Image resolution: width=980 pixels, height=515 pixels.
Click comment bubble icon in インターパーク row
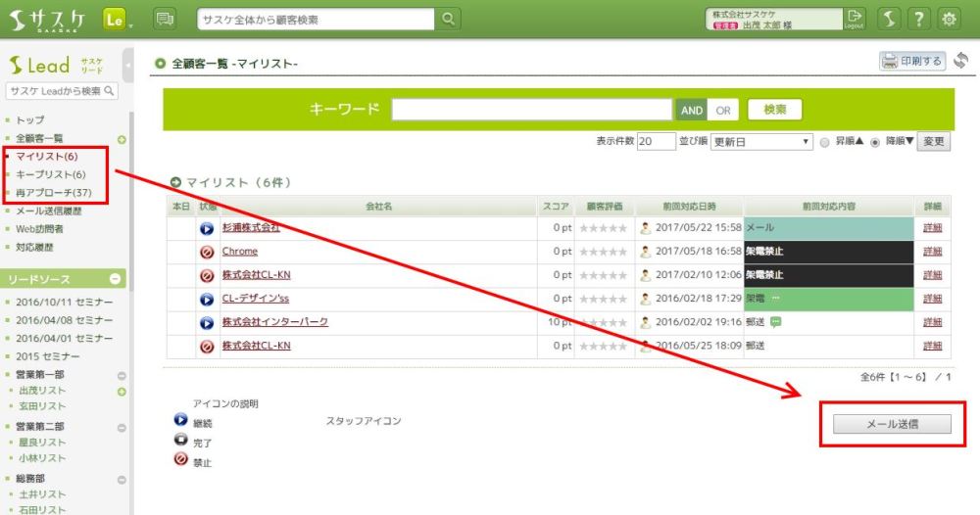(775, 322)
